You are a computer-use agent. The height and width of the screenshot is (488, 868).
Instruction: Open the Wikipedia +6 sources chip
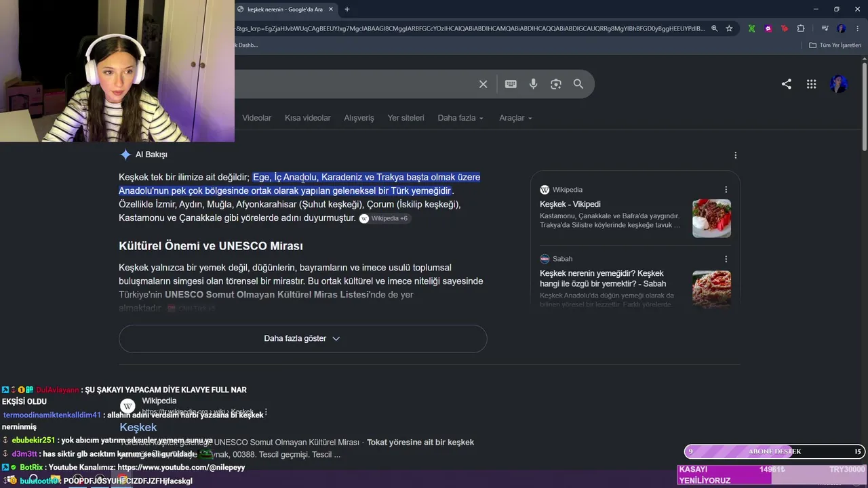[384, 218]
